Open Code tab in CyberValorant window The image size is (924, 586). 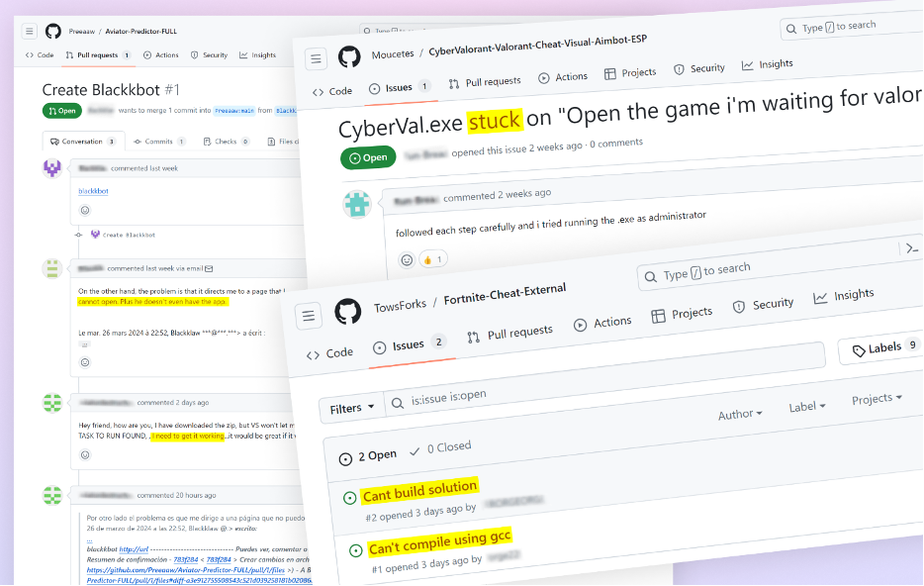[x=332, y=91]
